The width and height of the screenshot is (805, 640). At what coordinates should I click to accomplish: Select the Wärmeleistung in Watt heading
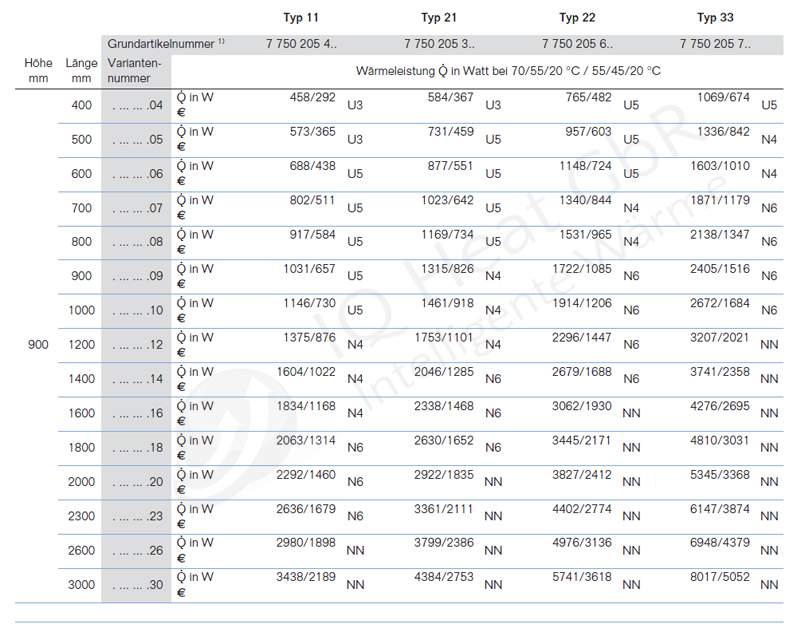coord(508,72)
